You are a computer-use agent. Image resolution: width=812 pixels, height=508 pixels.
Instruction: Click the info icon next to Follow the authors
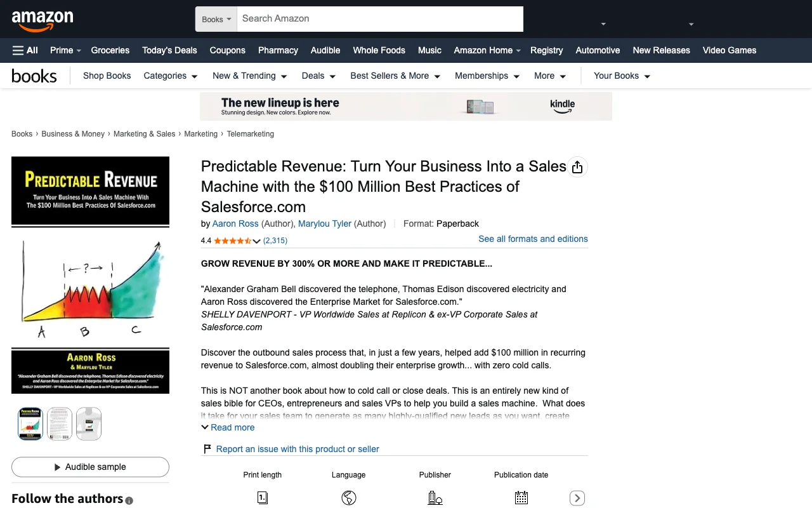click(x=129, y=500)
